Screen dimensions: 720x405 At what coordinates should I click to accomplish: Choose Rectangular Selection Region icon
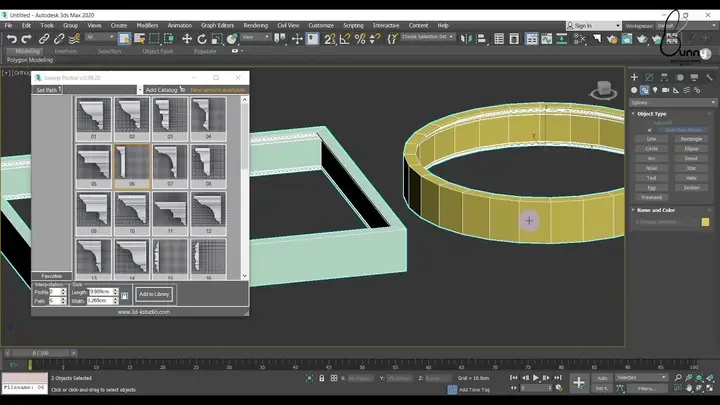point(154,39)
